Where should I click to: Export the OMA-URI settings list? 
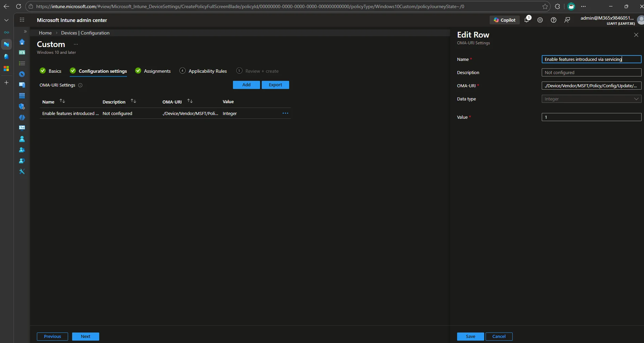pos(275,85)
